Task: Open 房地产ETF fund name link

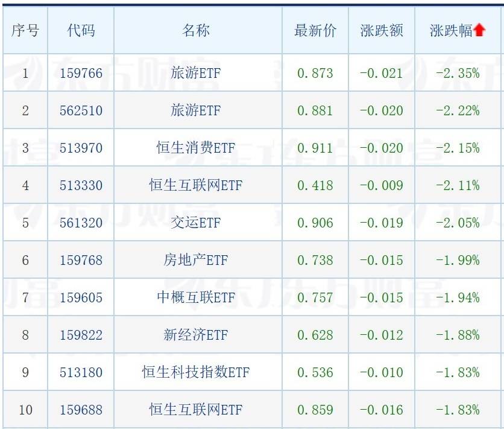Action: (x=196, y=260)
